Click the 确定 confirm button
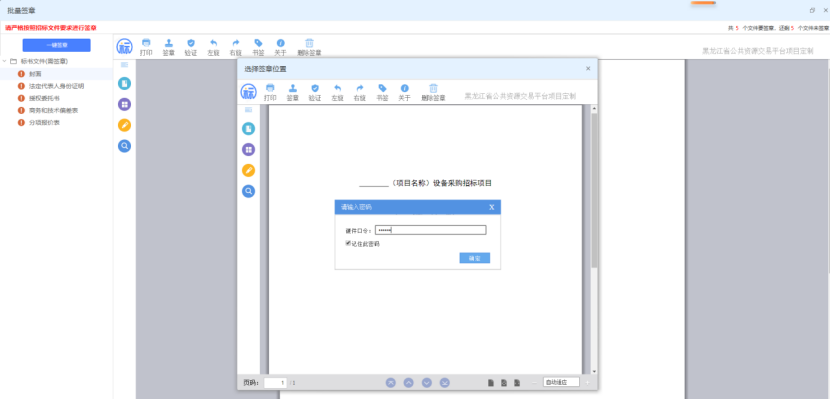The image size is (830, 400). (474, 258)
